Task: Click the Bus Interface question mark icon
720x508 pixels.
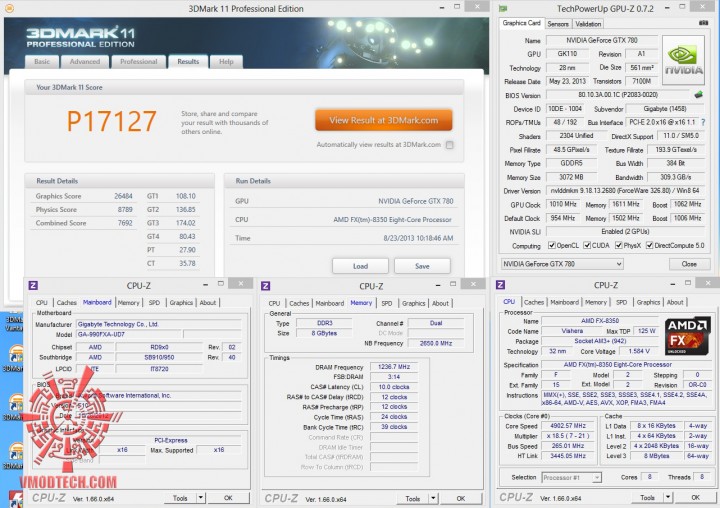Action: click(x=703, y=122)
